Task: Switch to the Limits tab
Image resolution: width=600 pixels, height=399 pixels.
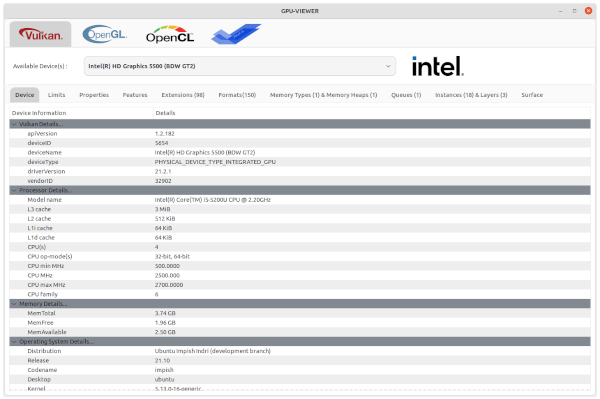Action: (57, 95)
